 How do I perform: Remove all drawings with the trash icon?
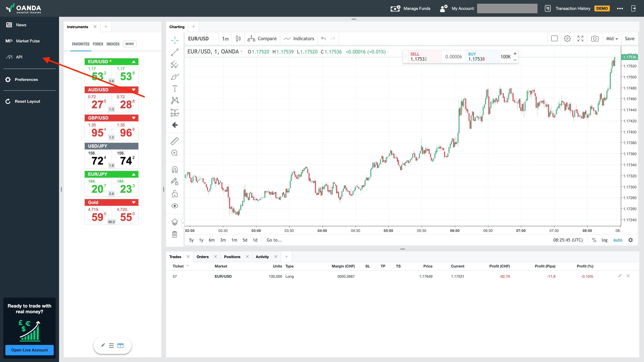174,234
